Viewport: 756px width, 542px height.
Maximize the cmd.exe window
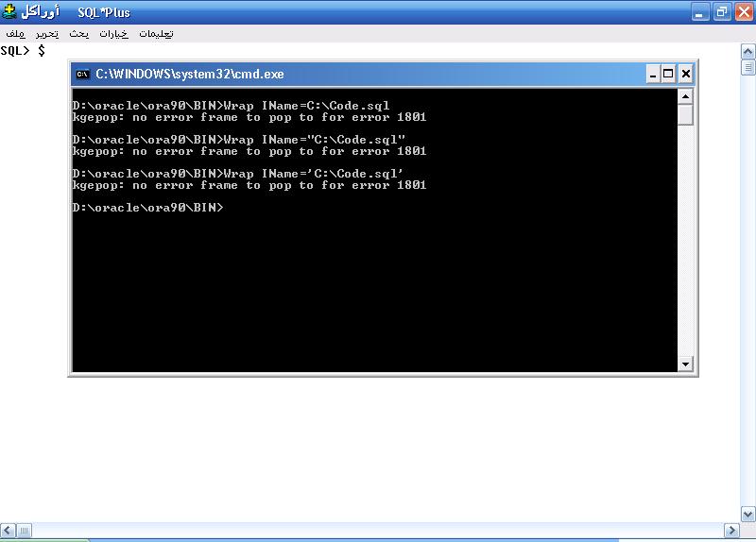click(x=669, y=75)
